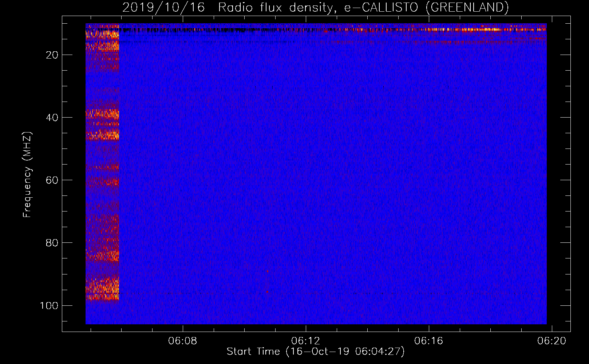This screenshot has height=364, width=589.
Task: Click the 06:08 time tick label
Action: point(182,341)
